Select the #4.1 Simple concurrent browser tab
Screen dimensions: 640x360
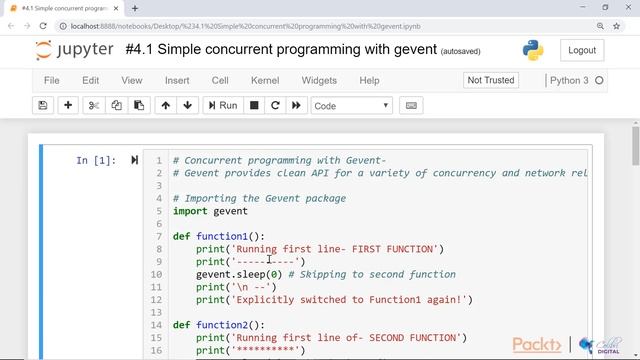tap(64, 8)
